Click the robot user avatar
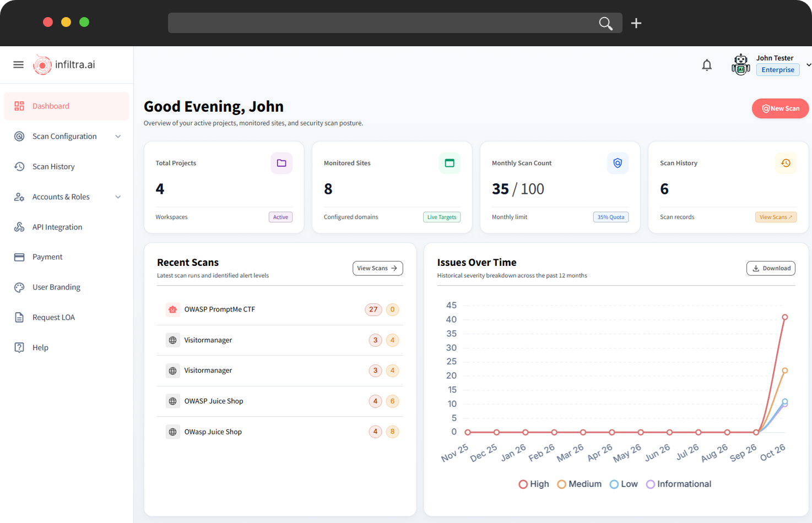 point(740,65)
